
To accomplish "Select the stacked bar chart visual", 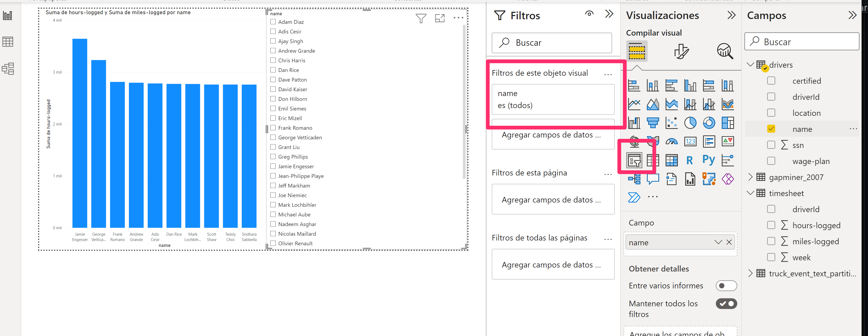I will (634, 86).
